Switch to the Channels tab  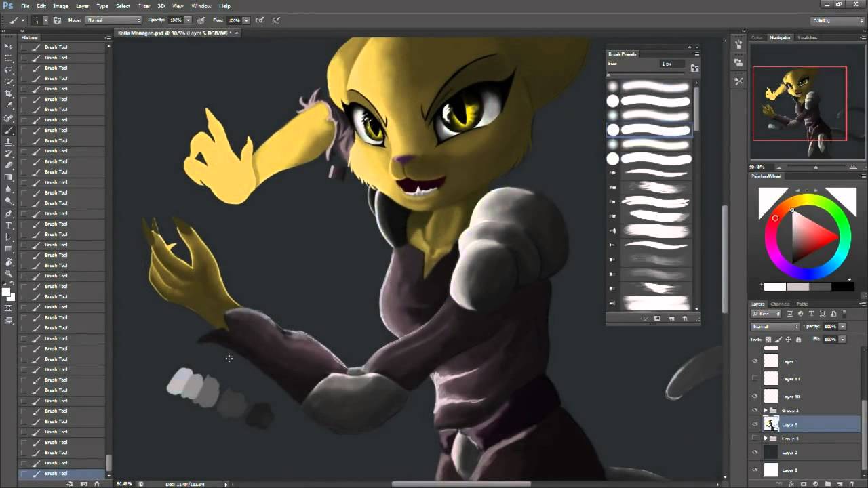[x=781, y=304]
